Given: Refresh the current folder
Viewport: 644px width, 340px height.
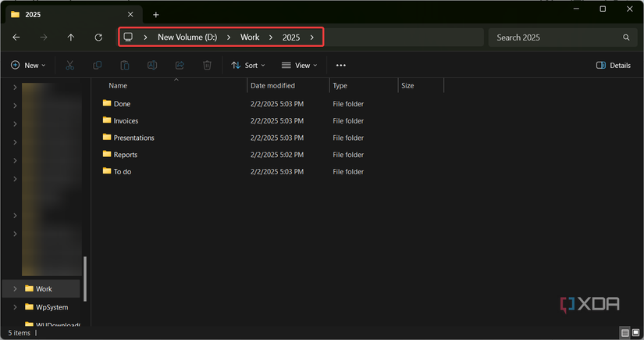Looking at the screenshot, I should click(98, 38).
